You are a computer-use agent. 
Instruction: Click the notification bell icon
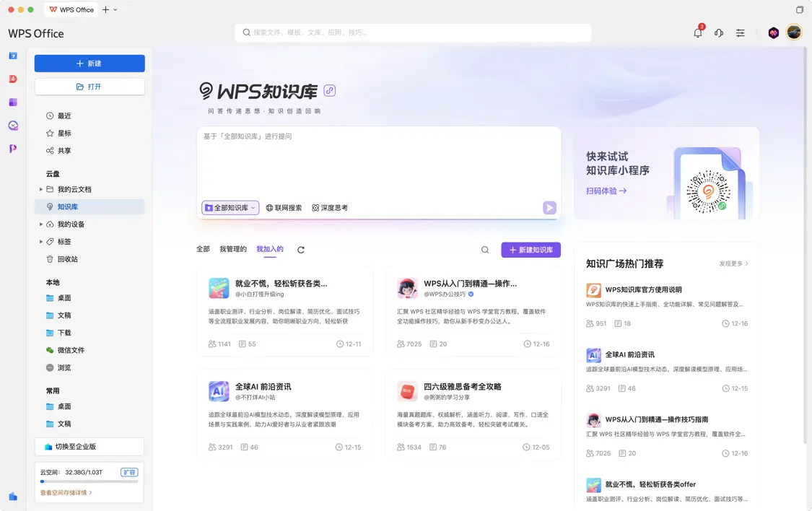[x=697, y=32]
